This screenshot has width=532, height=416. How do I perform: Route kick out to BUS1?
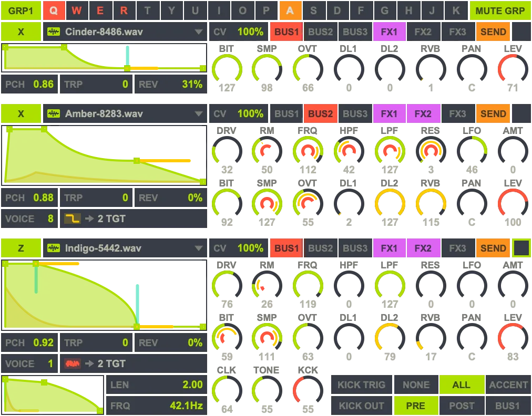click(508, 405)
